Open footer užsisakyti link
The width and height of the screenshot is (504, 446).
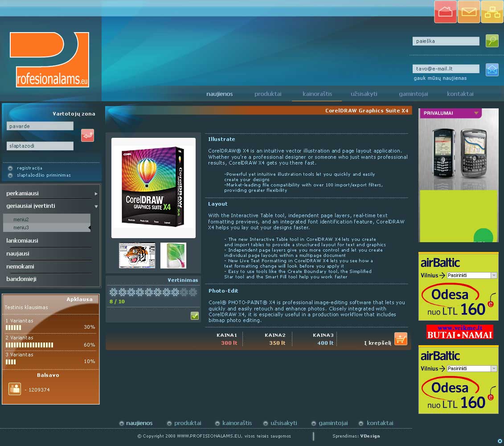click(284, 423)
